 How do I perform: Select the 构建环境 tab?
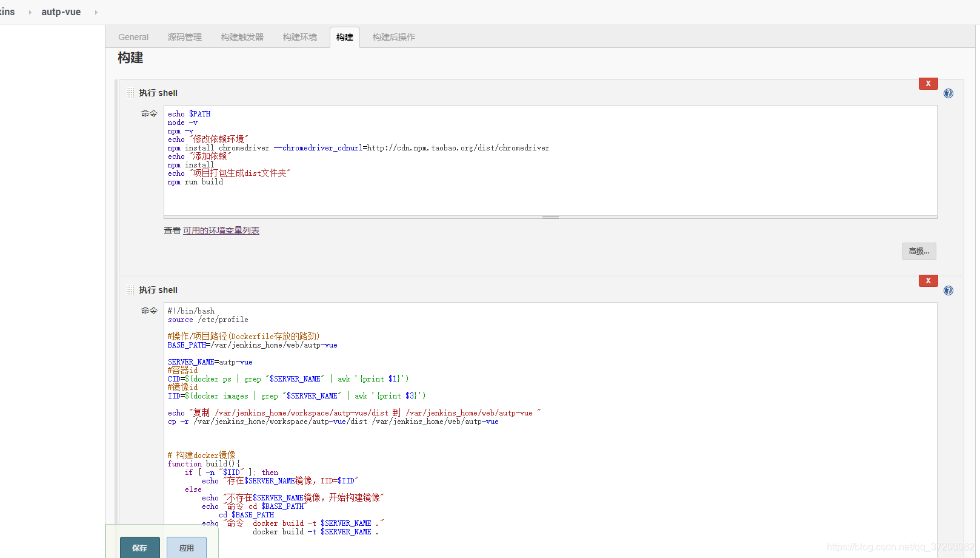coord(299,37)
